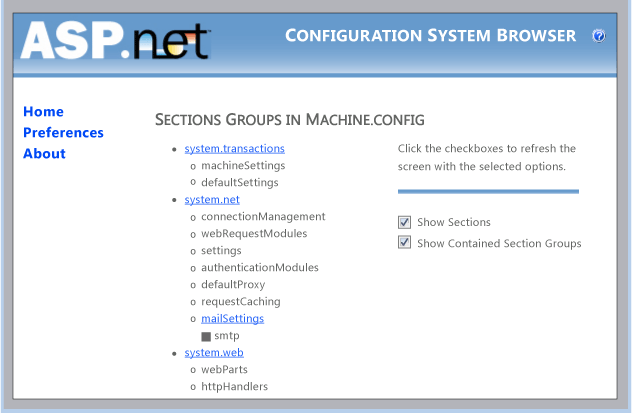Viewport: 632px width, 413px height.
Task: Select the authenticationModules entry
Action: tap(260, 268)
